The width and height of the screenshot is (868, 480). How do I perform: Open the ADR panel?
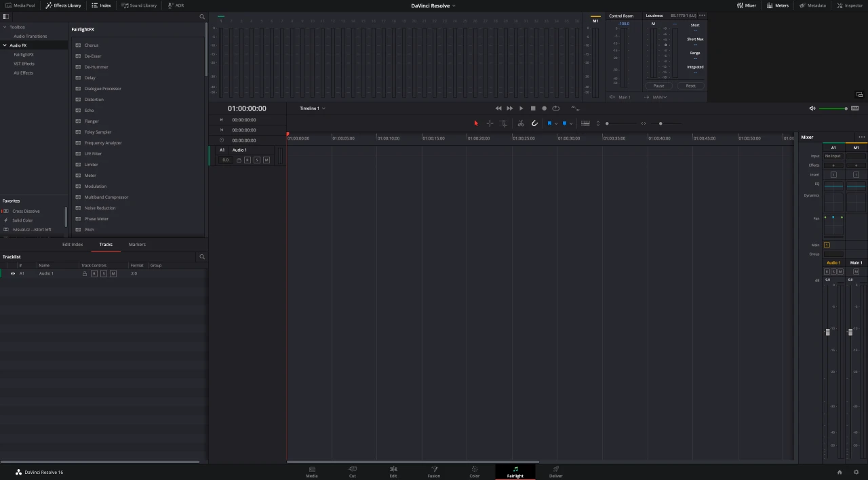coord(176,5)
